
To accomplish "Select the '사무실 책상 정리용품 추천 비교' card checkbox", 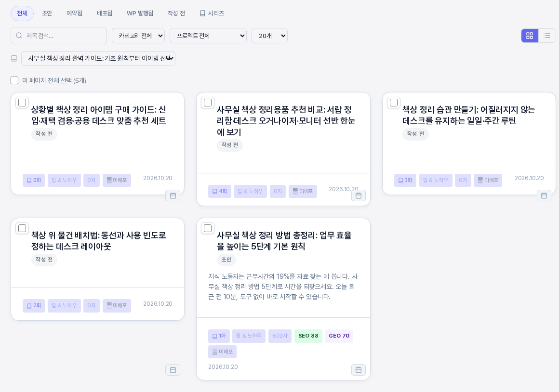I will pyautogui.click(x=208, y=103).
